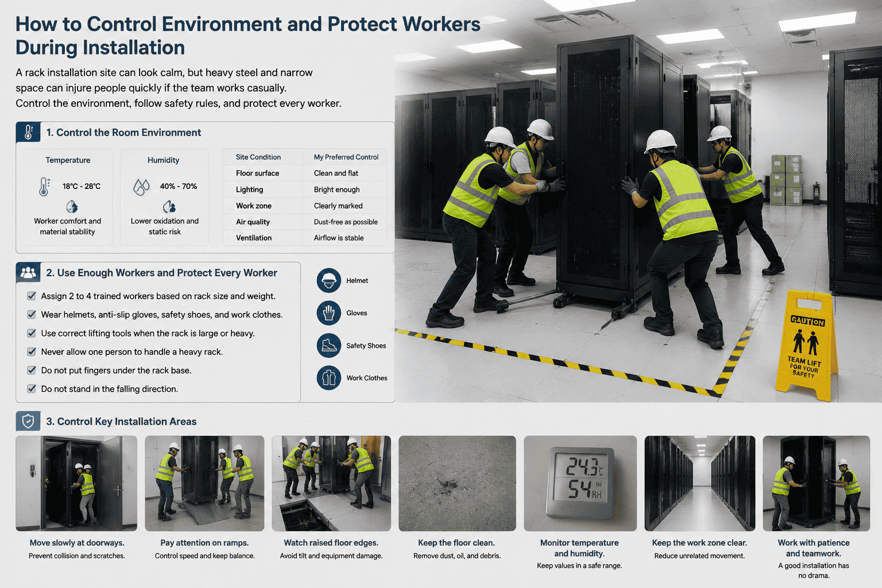Click the Work Clothes round icon

coord(329,378)
